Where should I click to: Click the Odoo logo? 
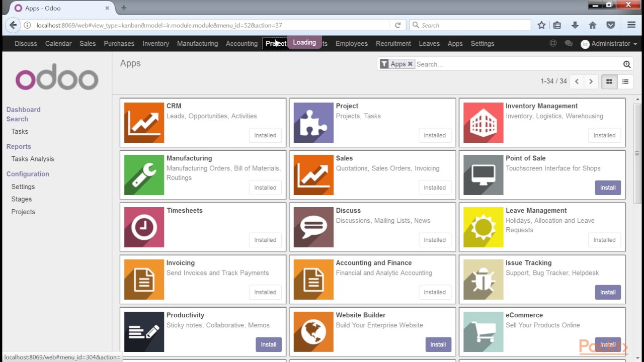click(57, 76)
